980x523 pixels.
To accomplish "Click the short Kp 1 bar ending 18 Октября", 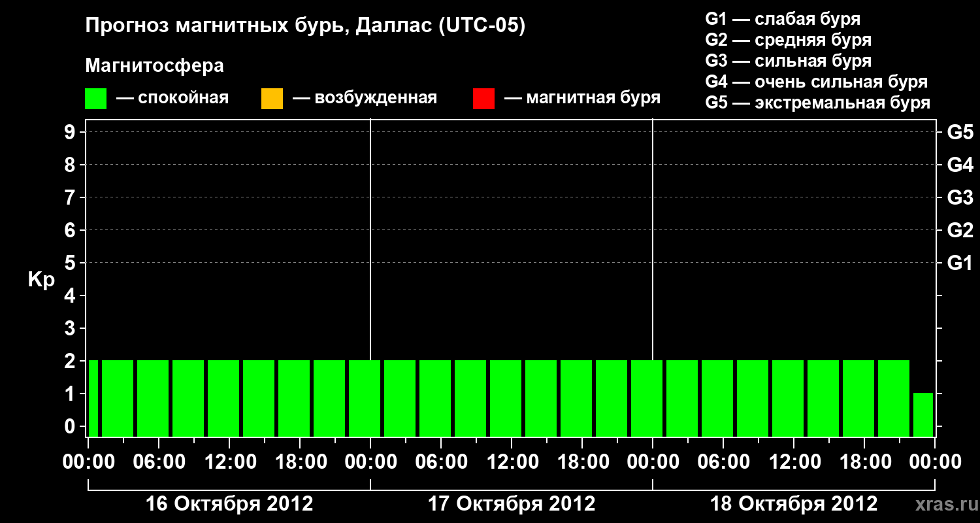I will click(923, 414).
